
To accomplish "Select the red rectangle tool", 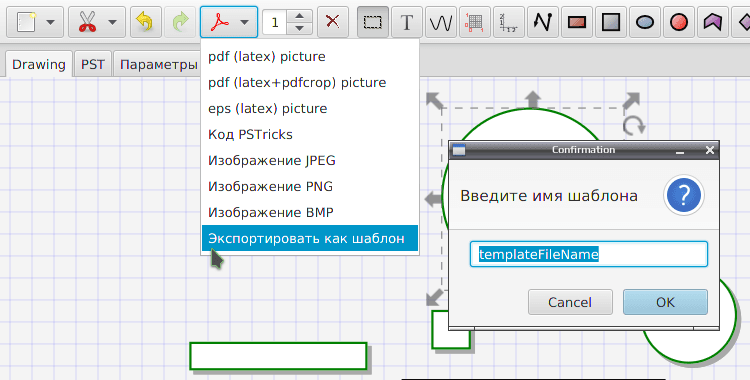I will coord(577,22).
